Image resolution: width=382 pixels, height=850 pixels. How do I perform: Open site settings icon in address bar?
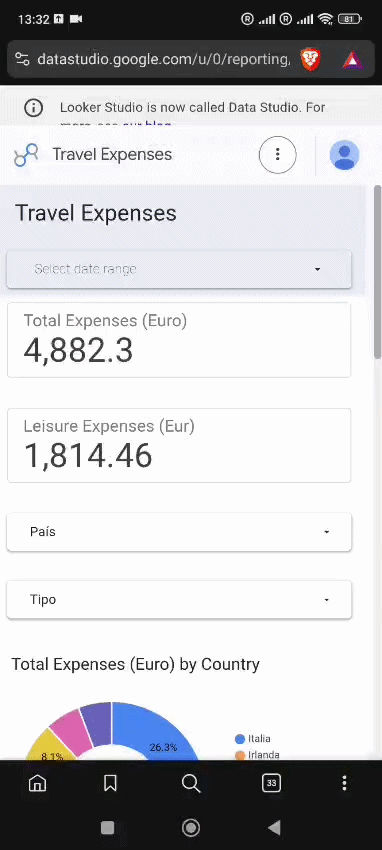(x=22, y=59)
